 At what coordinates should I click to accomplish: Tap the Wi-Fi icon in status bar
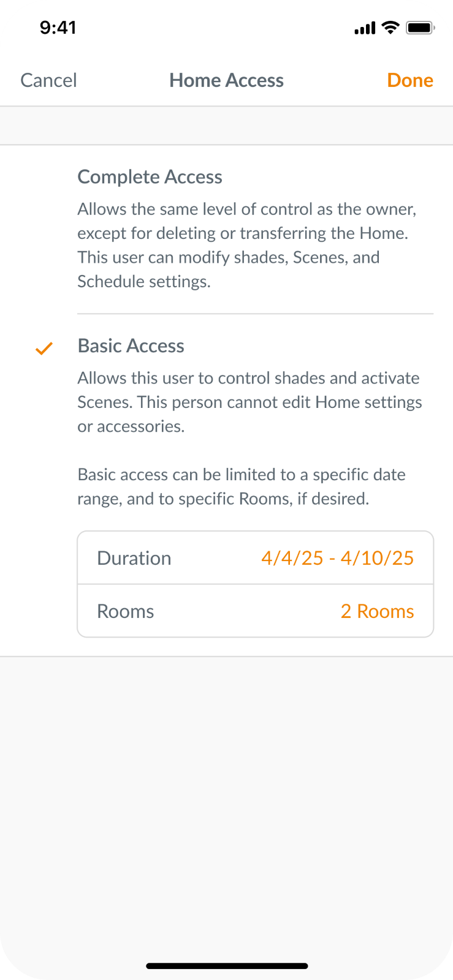coord(389,27)
